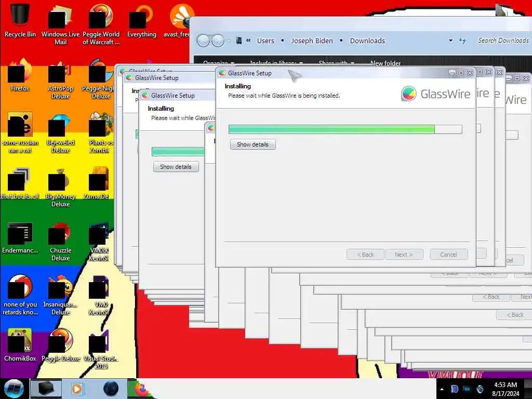Click Joseph Biden in Explorer breadcrumb
Screen dimensions: 532x399
point(312,41)
